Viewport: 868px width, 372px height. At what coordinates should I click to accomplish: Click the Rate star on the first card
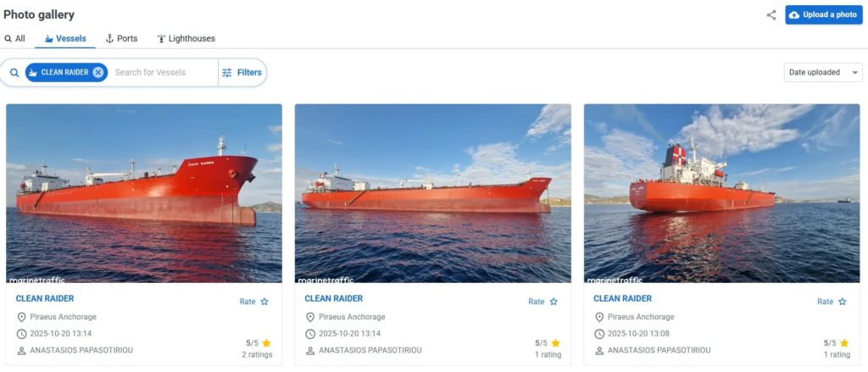tap(264, 302)
